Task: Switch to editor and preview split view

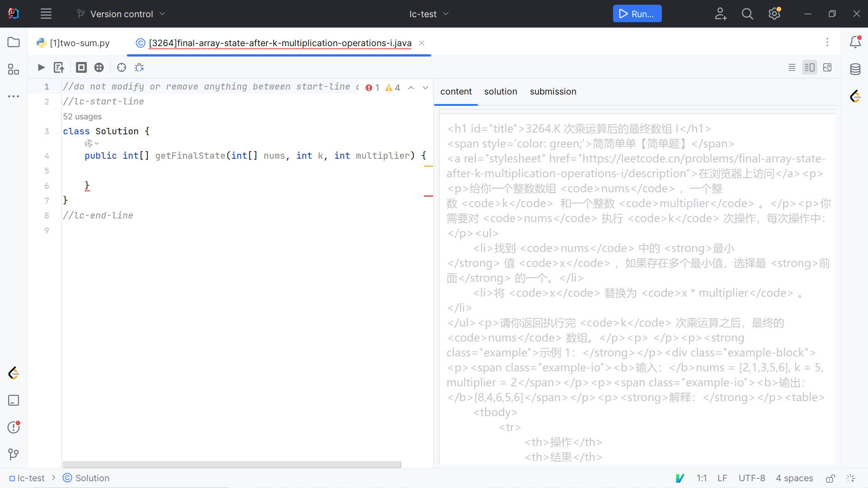Action: (x=810, y=67)
